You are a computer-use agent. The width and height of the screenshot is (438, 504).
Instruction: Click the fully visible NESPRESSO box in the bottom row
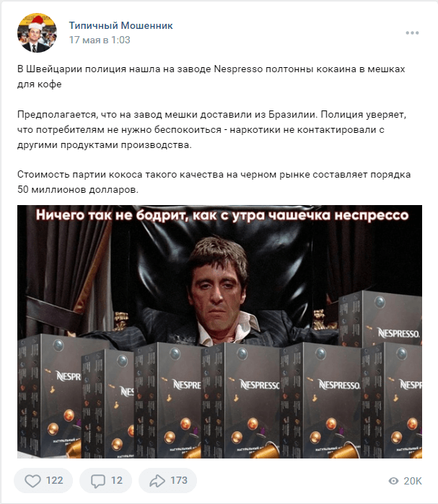point(320,400)
